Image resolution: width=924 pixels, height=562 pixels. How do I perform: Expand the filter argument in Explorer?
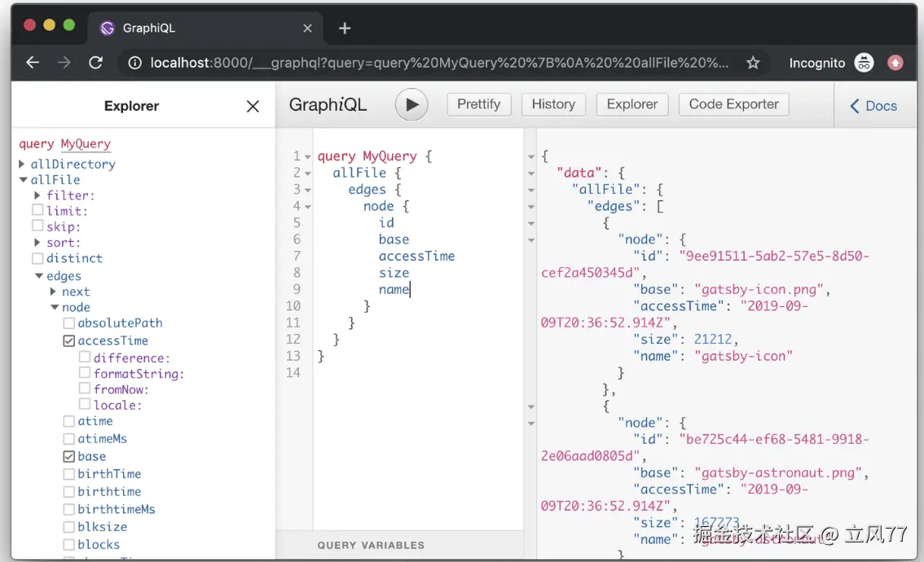(37, 195)
